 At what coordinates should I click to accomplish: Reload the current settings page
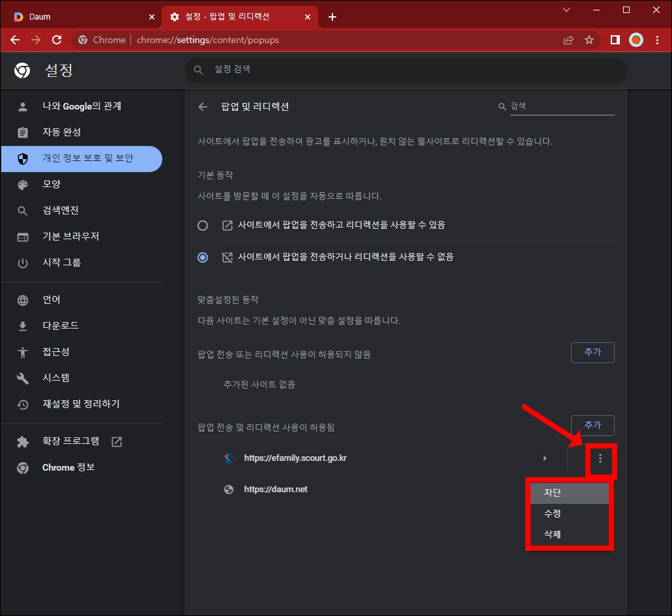point(56,40)
